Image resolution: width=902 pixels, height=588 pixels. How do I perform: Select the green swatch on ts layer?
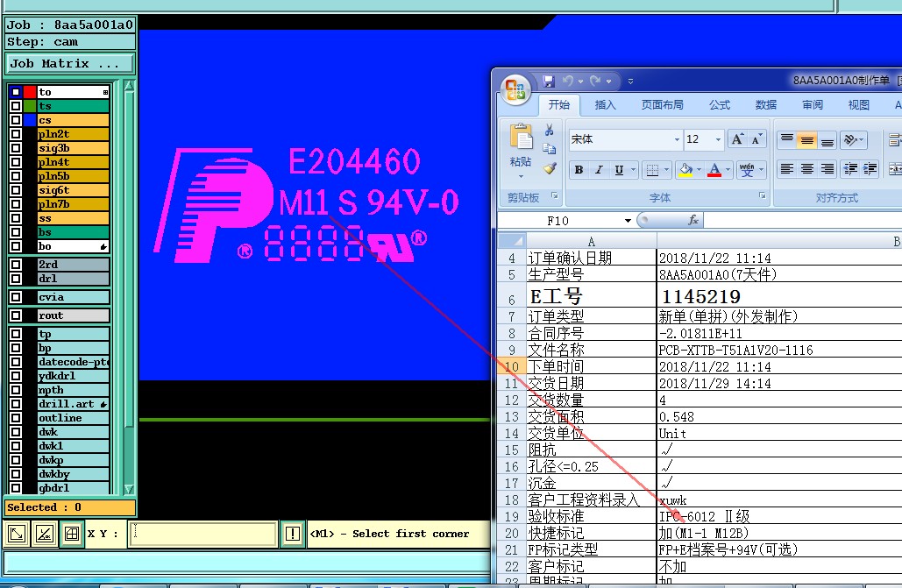pos(30,106)
